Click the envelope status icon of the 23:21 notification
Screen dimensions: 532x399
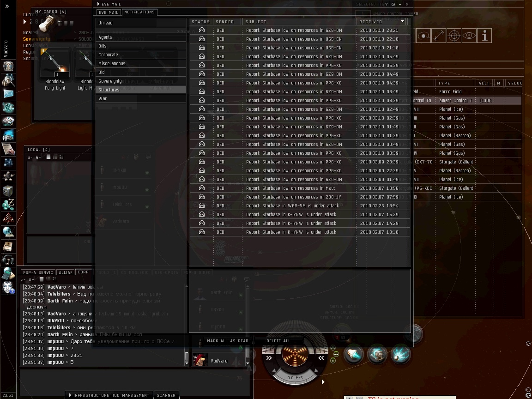(x=201, y=30)
